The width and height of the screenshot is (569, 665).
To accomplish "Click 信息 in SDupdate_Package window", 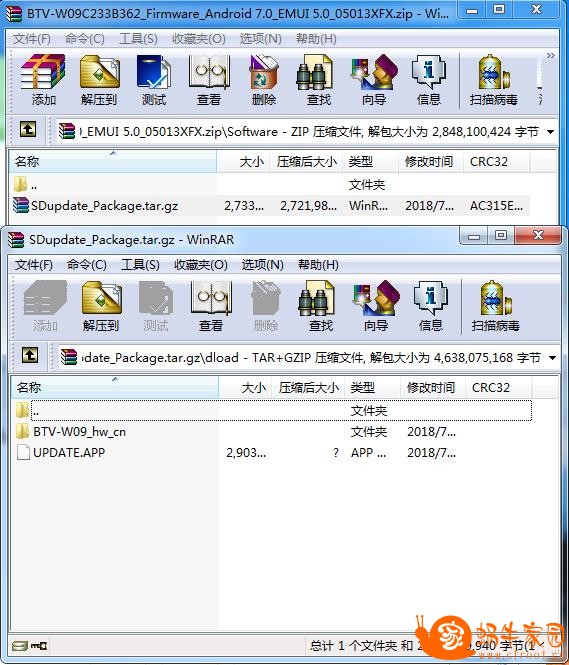I will pyautogui.click(x=431, y=306).
